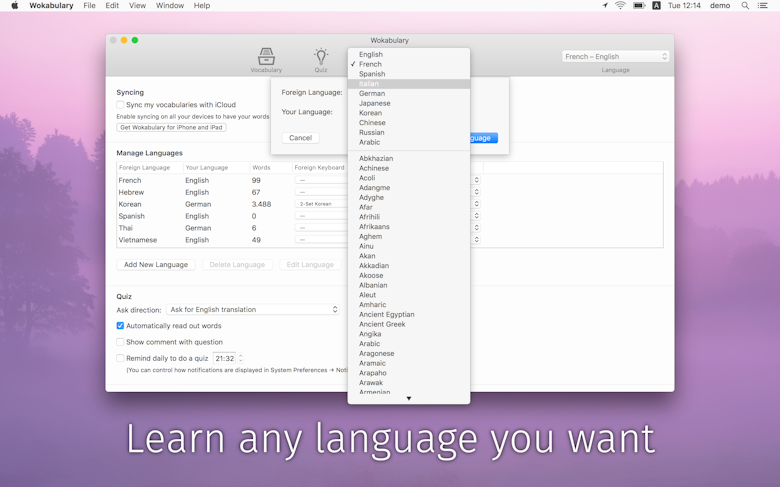Click the Words column header
Screen dimensions: 780x487
point(271,168)
